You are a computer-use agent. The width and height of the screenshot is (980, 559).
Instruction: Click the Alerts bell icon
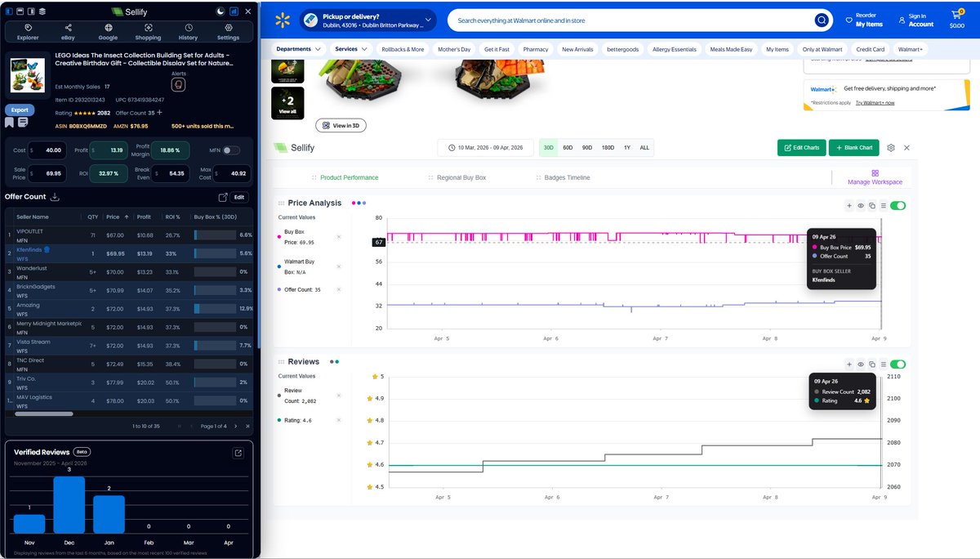pos(178,84)
